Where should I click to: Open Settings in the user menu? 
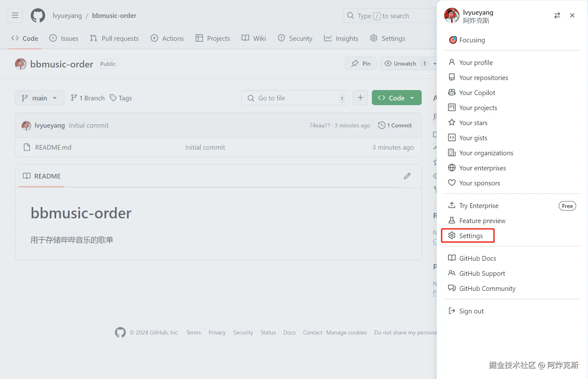point(512,236)
